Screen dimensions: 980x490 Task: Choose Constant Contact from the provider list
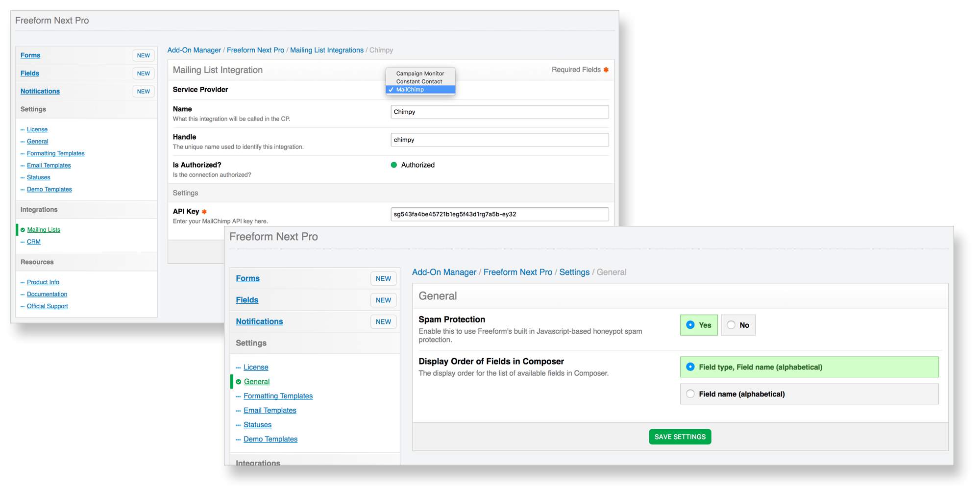[x=420, y=81]
